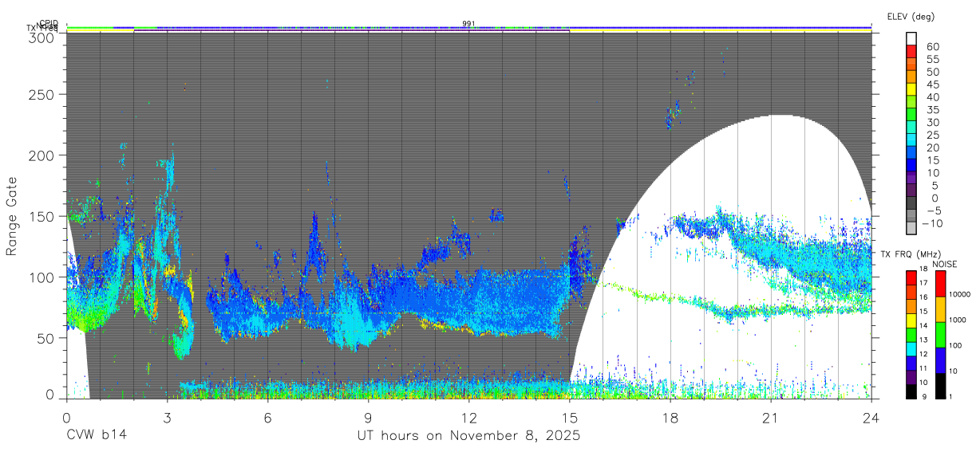
Task: Click the '991' CPID value above the plot
Action: 468,24
